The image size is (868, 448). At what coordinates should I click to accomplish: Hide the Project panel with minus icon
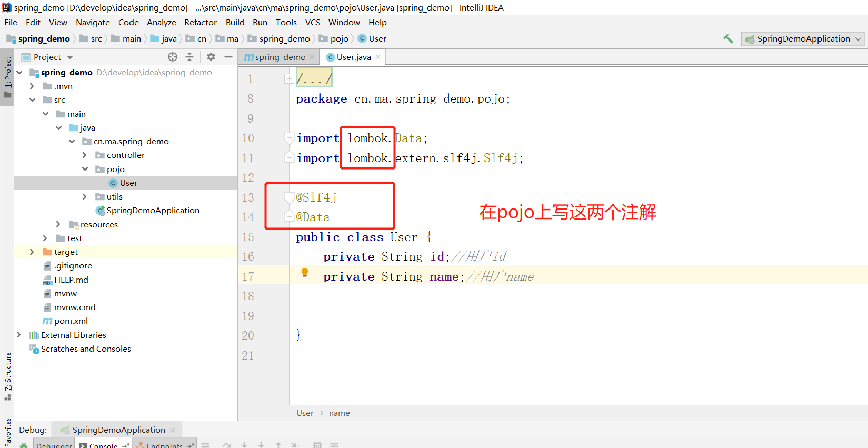(228, 57)
